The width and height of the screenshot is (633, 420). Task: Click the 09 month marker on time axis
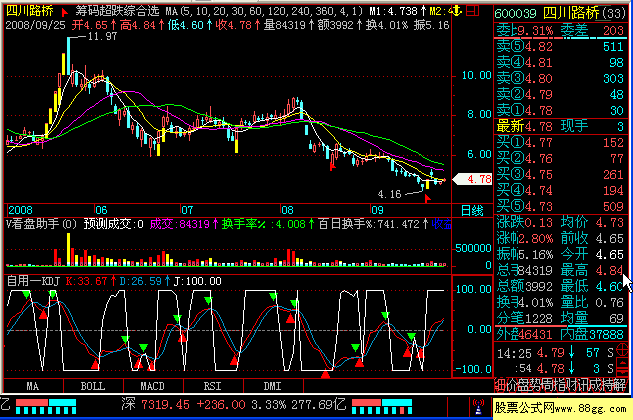coord(377,210)
